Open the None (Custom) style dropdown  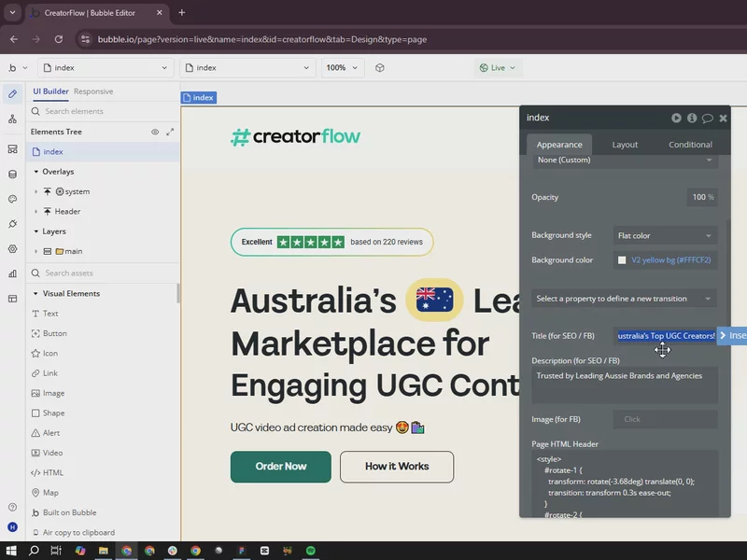625,160
